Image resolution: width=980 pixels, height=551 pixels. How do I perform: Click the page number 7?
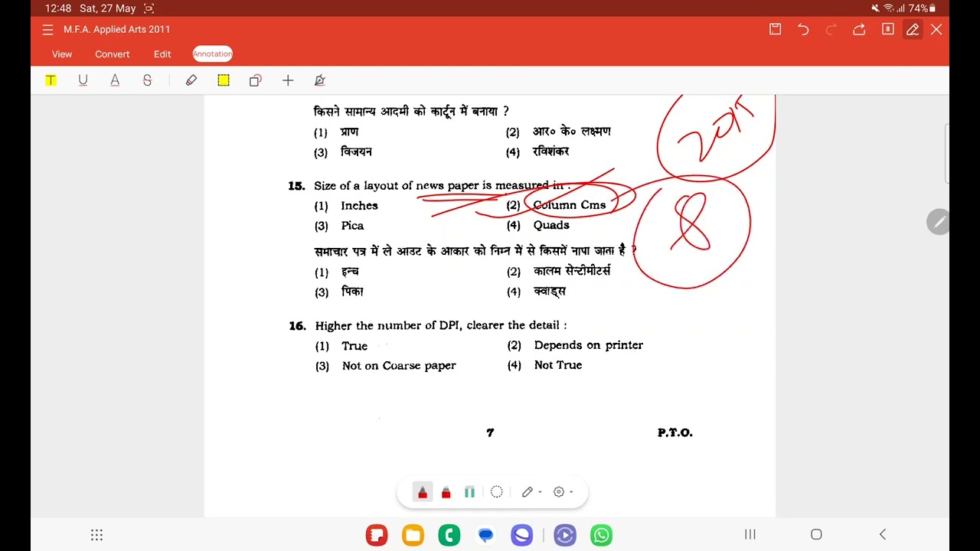click(490, 433)
